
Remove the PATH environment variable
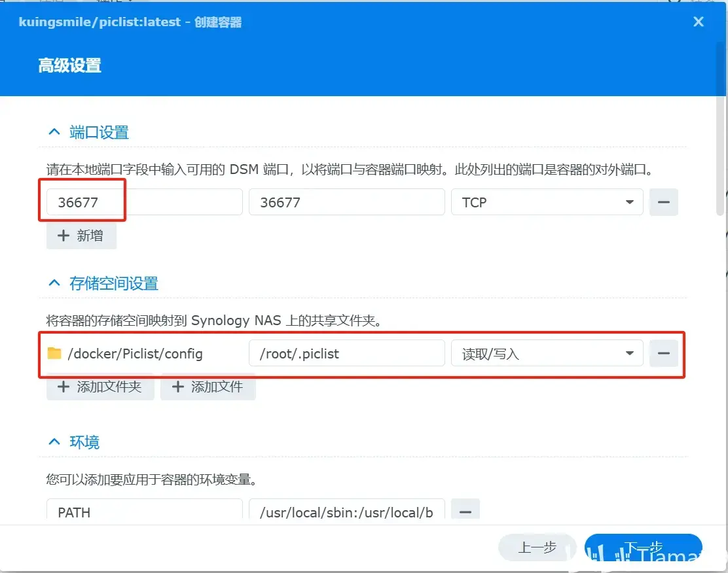[x=465, y=512]
